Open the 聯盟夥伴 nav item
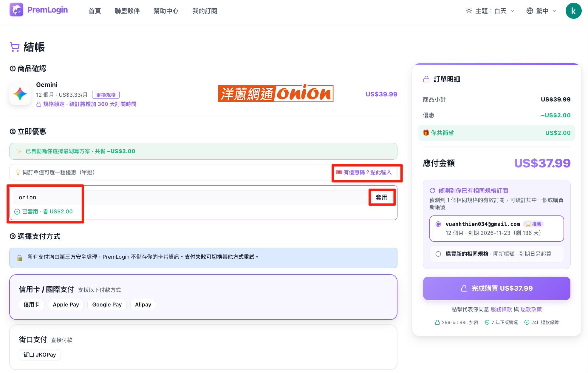The image size is (588, 373). coord(127,11)
